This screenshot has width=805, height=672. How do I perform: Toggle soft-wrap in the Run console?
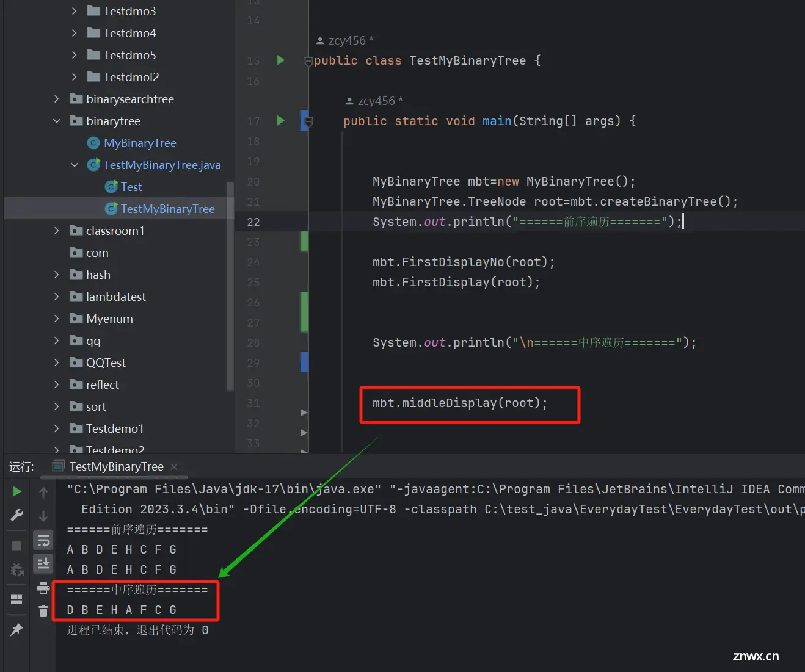coord(43,540)
